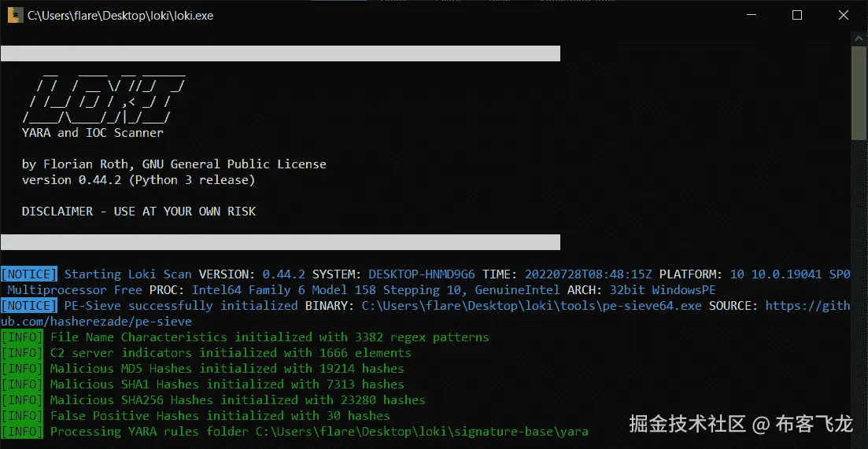868x449 pixels.
Task: Click 'DISCLAIMER - USE AT YOUR OWN RISK'
Action: (x=139, y=212)
